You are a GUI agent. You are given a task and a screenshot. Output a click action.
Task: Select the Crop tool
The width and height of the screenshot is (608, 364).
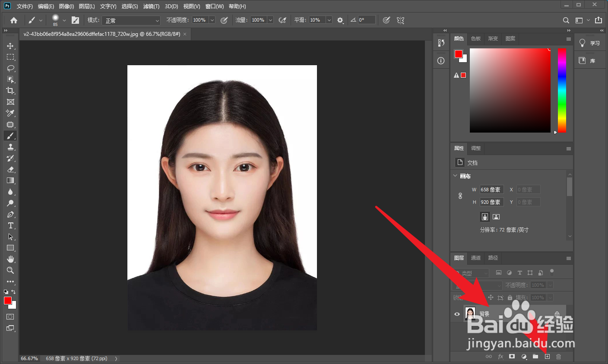[10, 91]
